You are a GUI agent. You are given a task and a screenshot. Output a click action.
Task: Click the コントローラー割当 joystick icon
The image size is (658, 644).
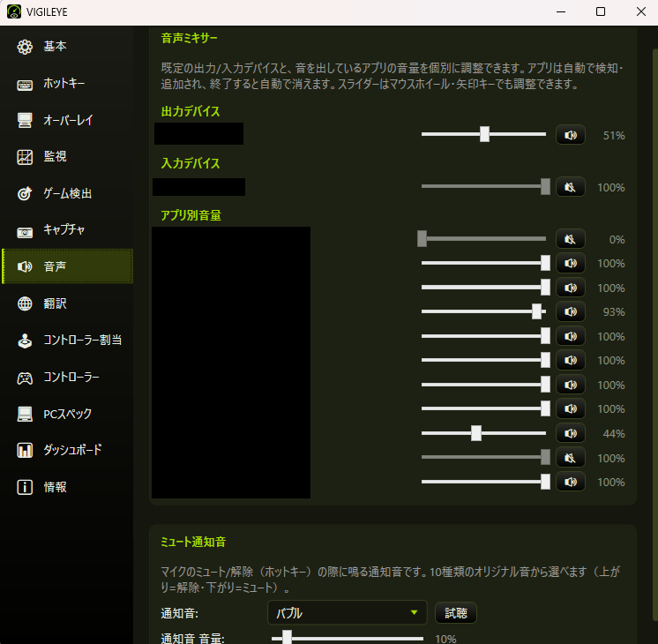click(25, 341)
